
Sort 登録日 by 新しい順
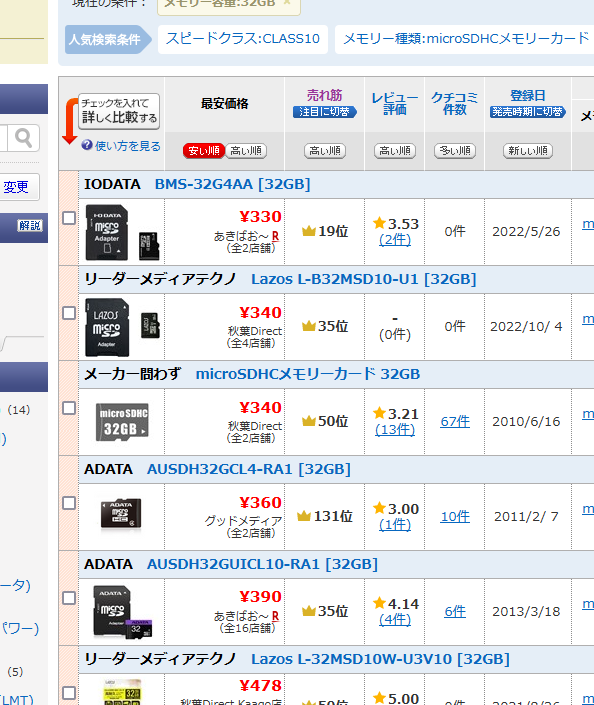click(x=528, y=151)
